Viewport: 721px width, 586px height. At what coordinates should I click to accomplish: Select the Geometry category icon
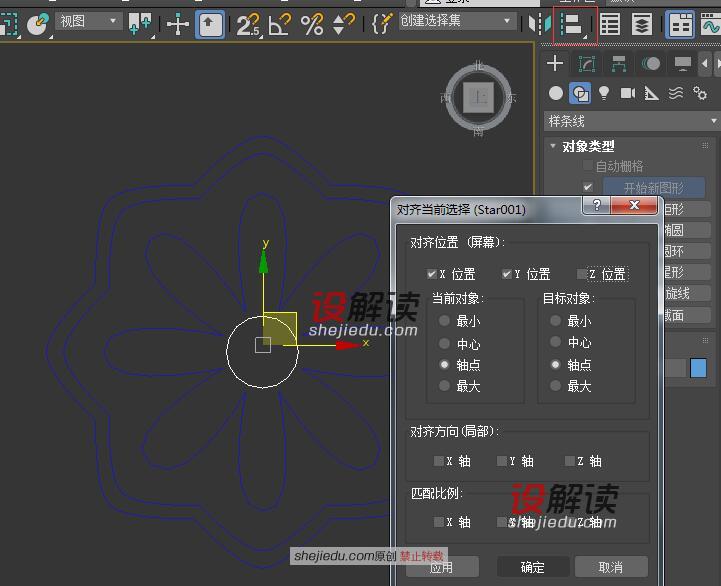click(555, 93)
